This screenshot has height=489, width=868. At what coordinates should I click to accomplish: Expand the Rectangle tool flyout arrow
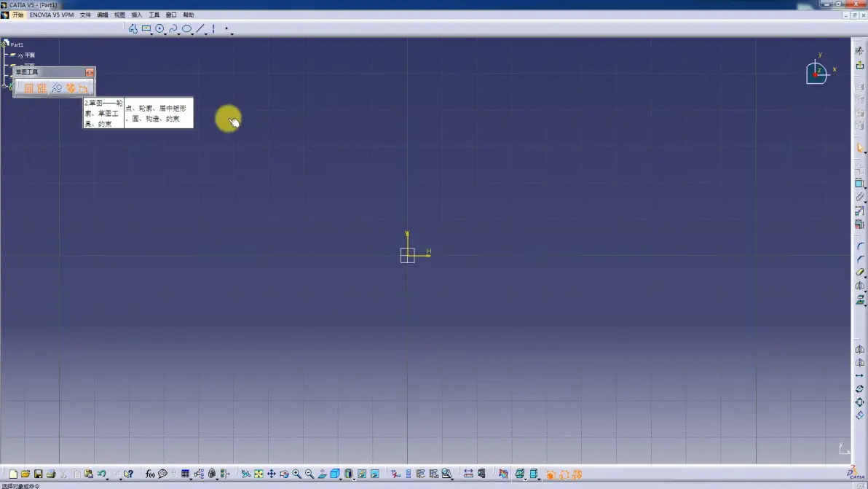coord(151,34)
